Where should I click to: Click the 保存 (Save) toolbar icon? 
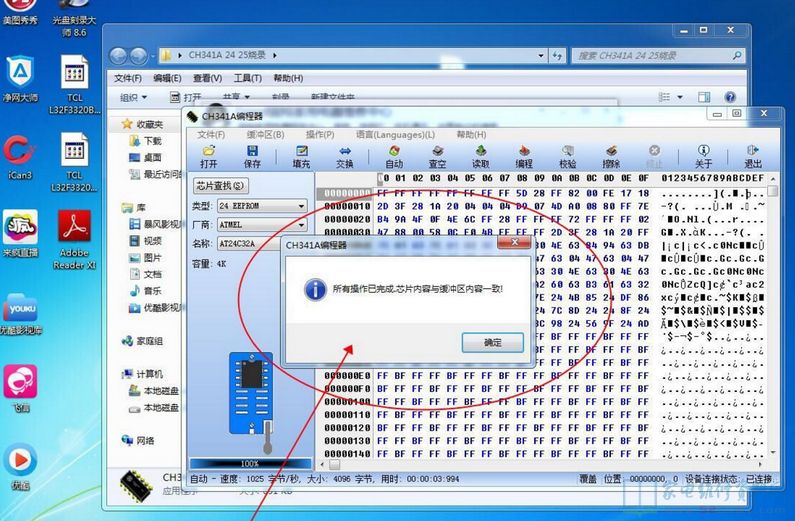(252, 157)
